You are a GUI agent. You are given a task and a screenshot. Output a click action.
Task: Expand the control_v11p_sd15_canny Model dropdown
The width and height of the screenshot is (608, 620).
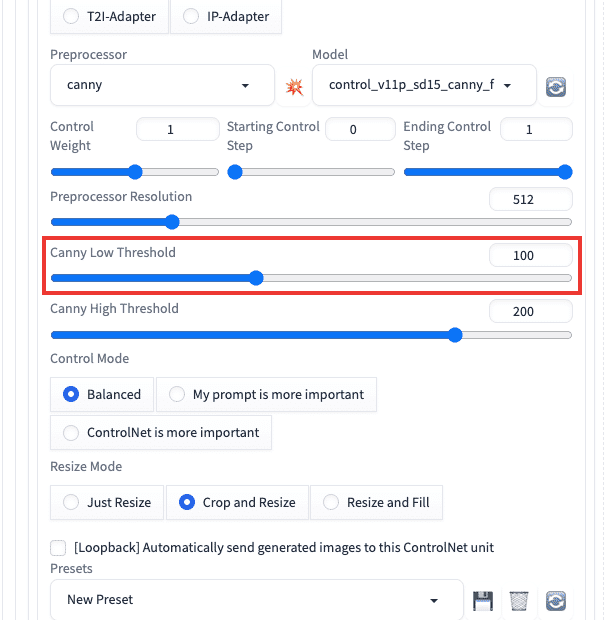point(424,86)
